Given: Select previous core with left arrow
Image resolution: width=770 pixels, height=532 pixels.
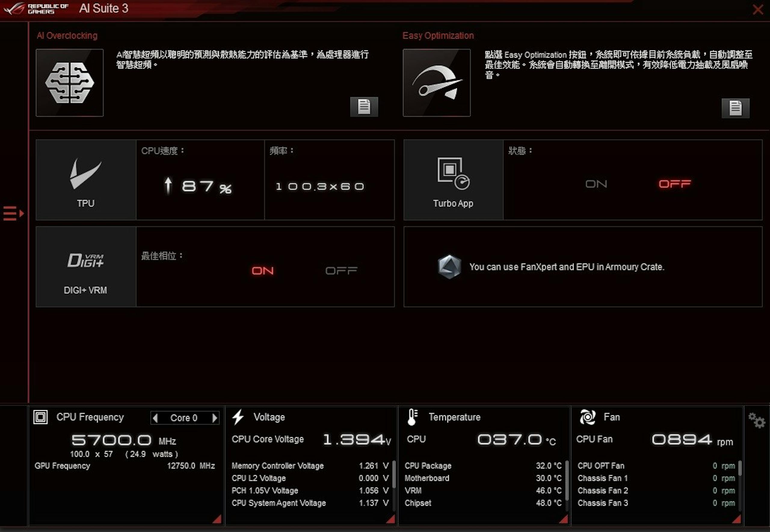Looking at the screenshot, I should click(155, 418).
